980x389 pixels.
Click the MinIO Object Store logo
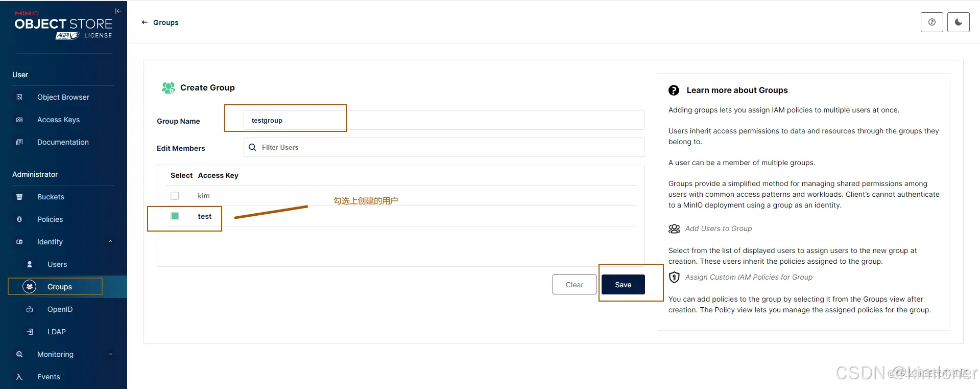[63, 21]
